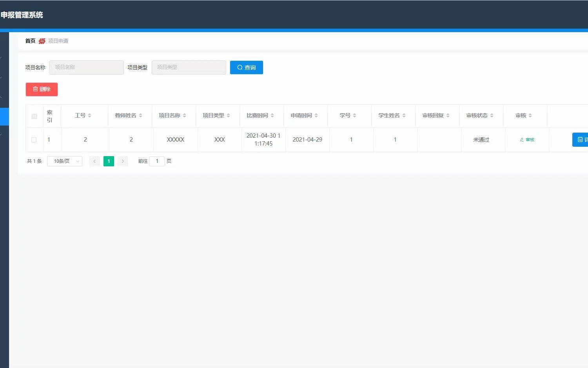Click the 共 1 条 total count text
Screen dimensions: 588x368
pos(34,161)
